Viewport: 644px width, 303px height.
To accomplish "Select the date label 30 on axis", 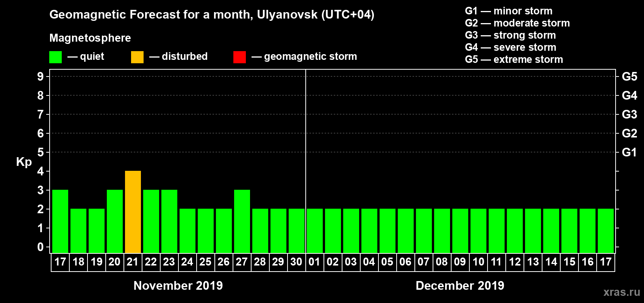I will (x=296, y=262).
